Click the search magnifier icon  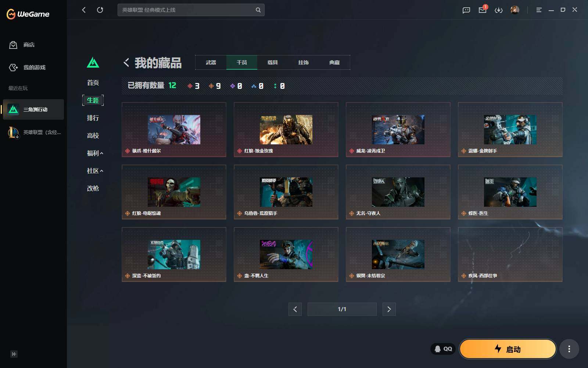click(x=258, y=10)
